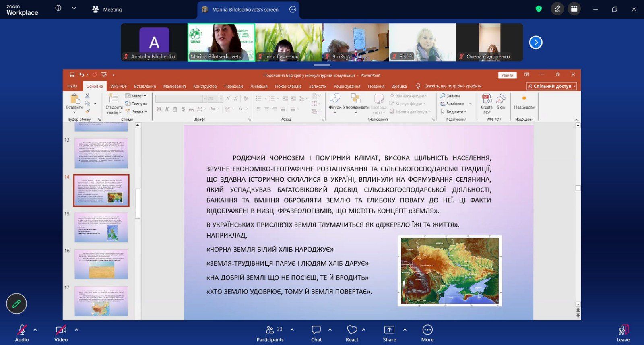Open Marina Bilotserkovets's screen tab

point(245,10)
